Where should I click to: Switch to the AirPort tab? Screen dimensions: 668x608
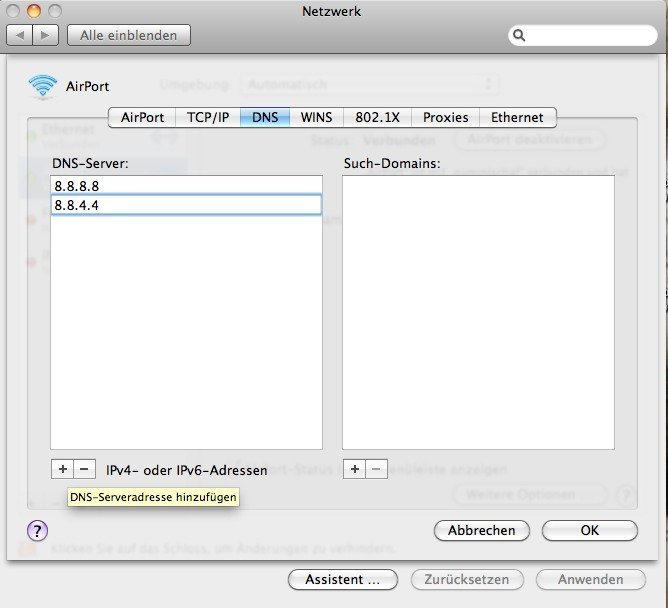click(x=142, y=117)
